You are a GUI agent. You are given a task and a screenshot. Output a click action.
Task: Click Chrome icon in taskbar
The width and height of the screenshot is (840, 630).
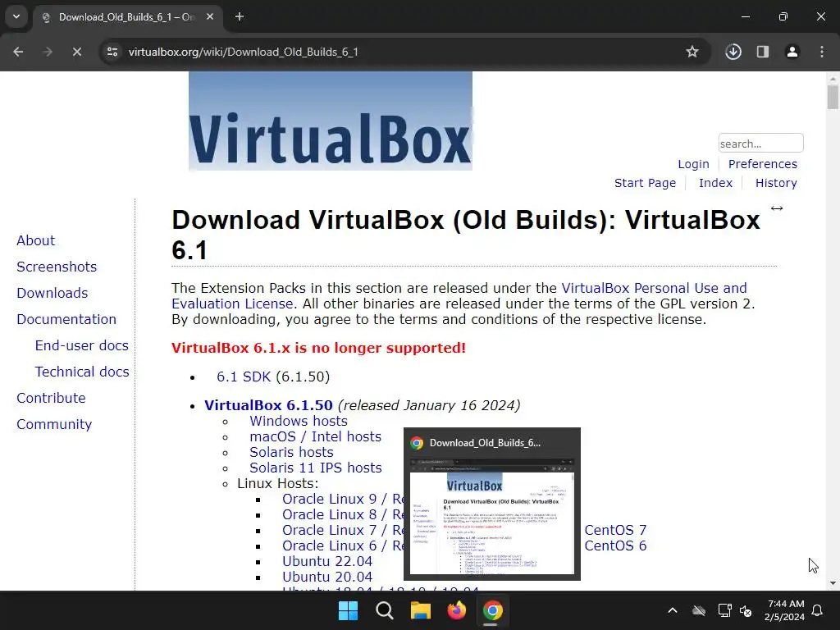point(493,610)
